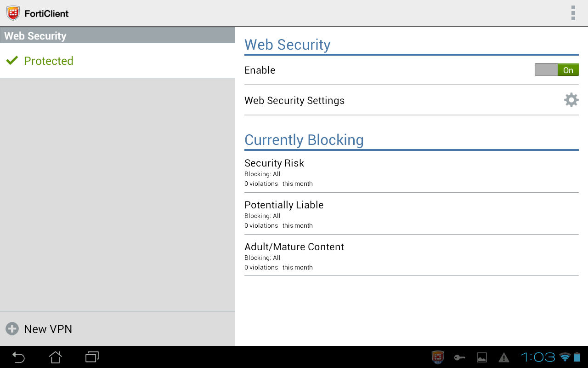This screenshot has width=588, height=368.
Task: Tap the Web Security Settings label
Action: pos(294,101)
